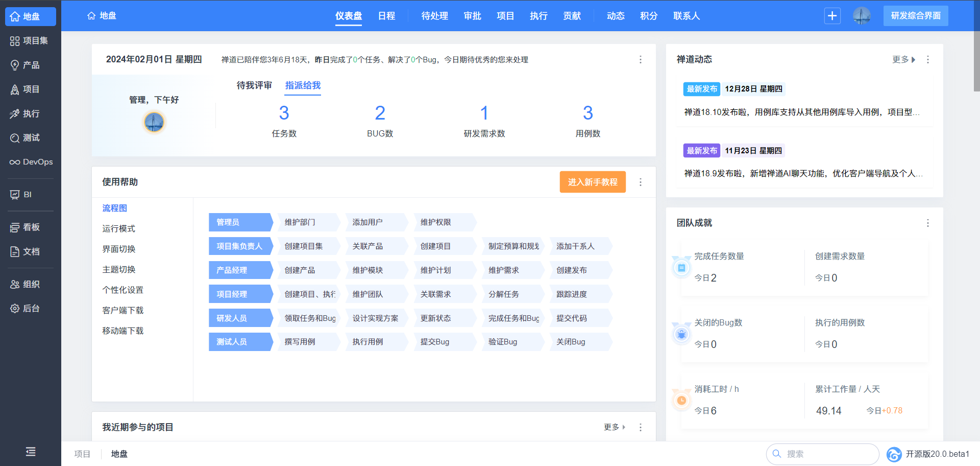Select the 日程 tab in top navigation
Screen dimensions: 980x466
click(386, 16)
